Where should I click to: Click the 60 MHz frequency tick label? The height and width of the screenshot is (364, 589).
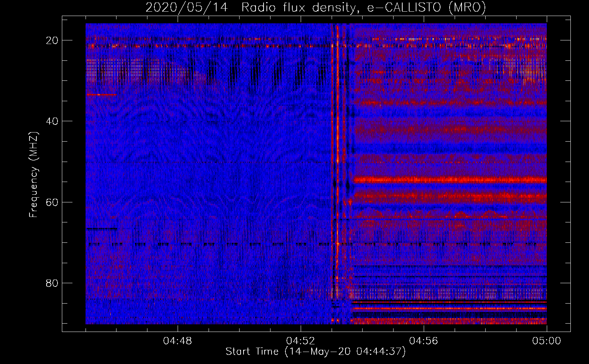click(x=52, y=202)
